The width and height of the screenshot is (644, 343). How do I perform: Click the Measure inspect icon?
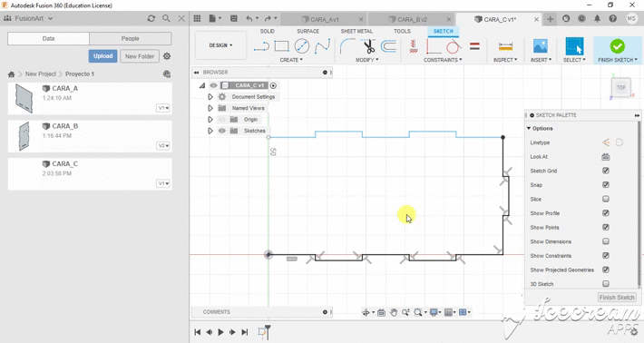(x=505, y=46)
